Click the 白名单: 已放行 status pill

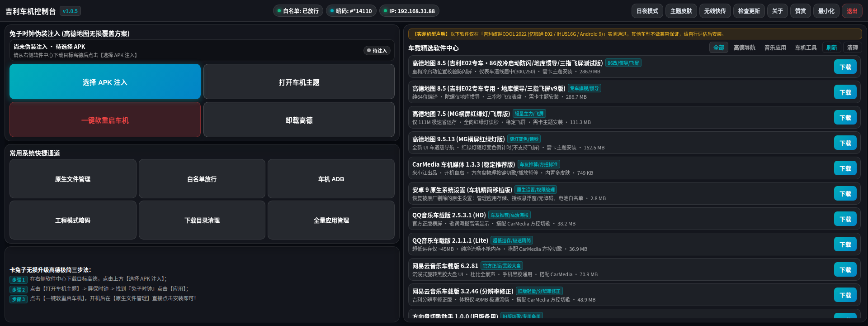coord(298,11)
